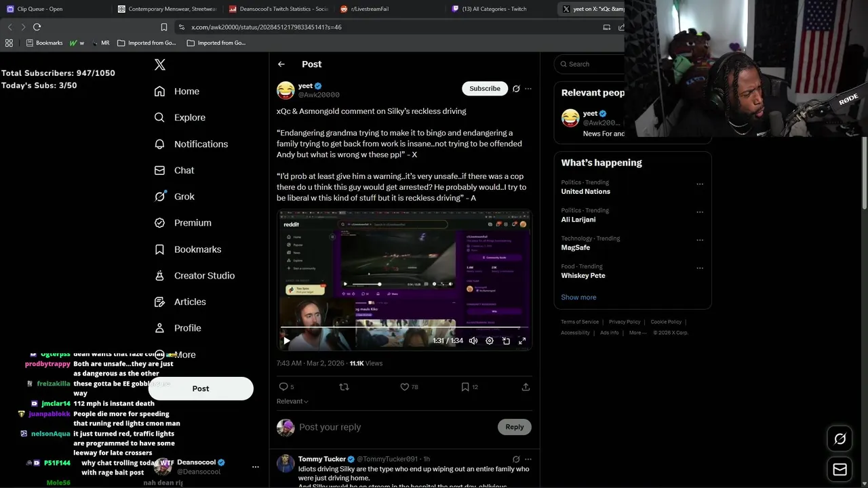Open floating Grok button at bottom right
Viewport: 868px width, 488px height.
coord(840,439)
